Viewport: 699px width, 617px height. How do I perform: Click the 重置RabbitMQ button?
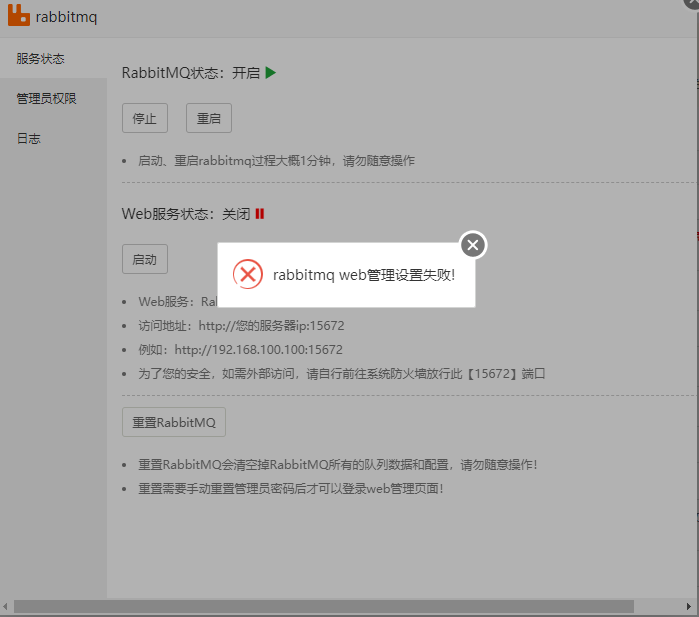click(x=174, y=422)
